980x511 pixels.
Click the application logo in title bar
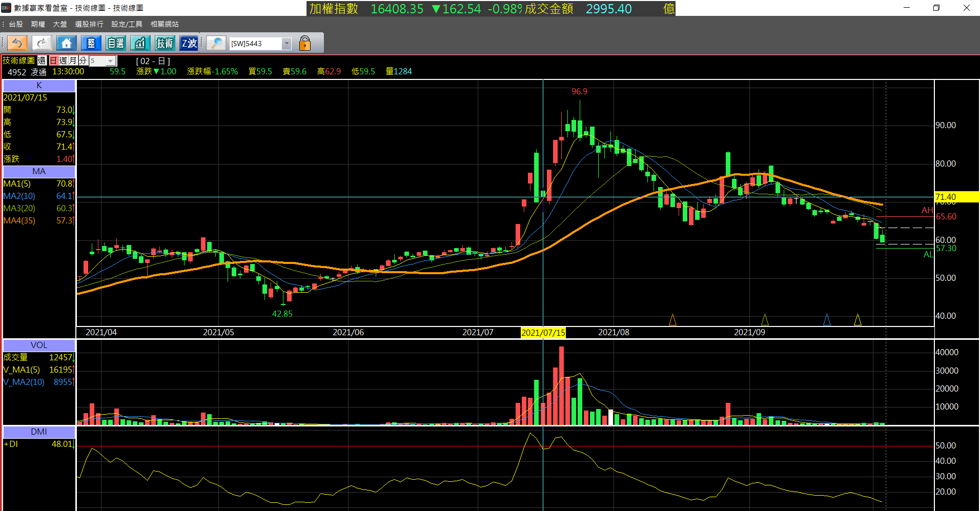6,8
